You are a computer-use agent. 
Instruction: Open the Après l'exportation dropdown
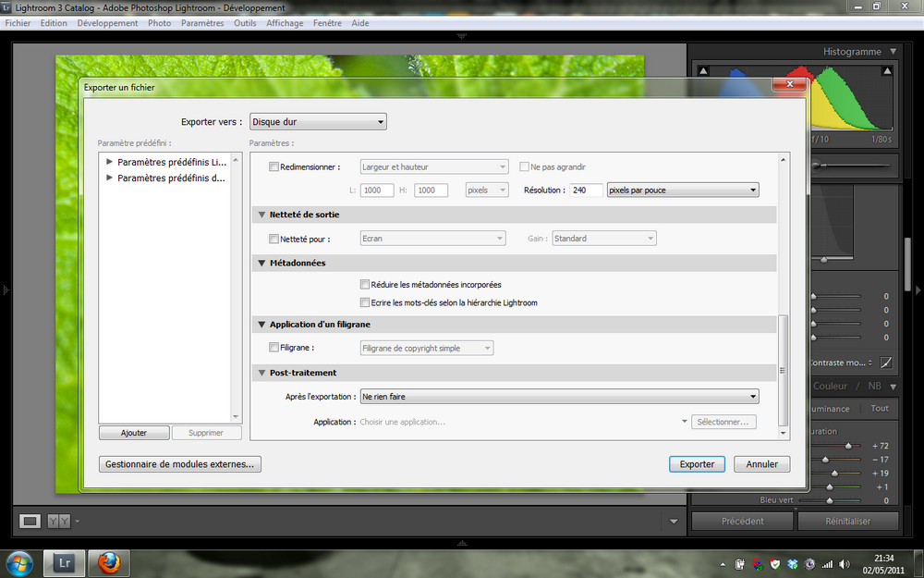pos(559,397)
